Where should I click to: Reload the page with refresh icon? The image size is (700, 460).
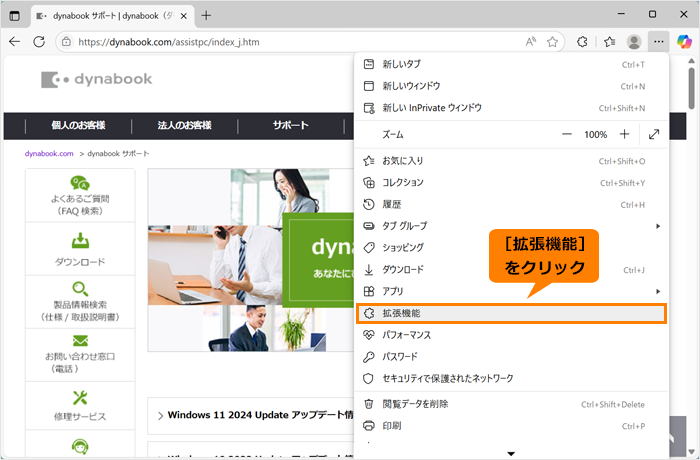tap(39, 42)
